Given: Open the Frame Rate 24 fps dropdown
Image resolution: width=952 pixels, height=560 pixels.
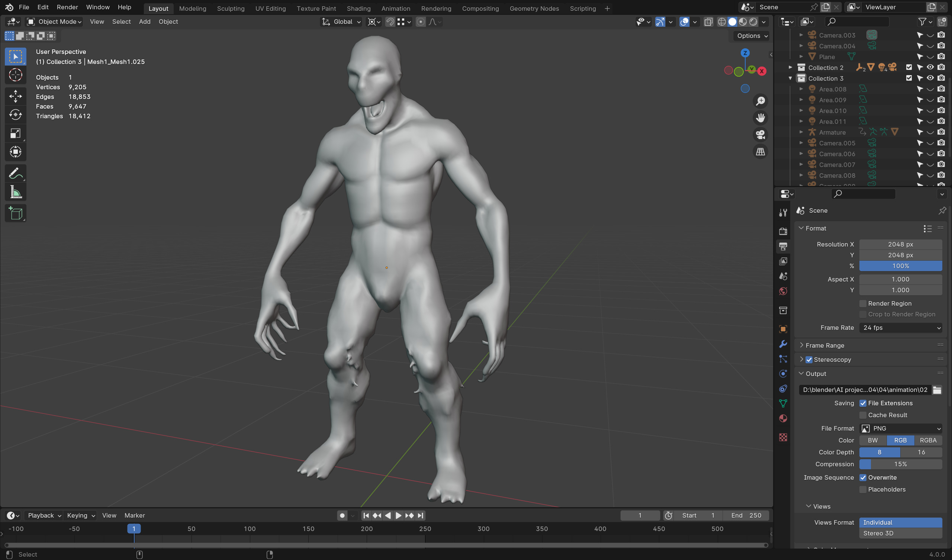Looking at the screenshot, I should coord(901,328).
